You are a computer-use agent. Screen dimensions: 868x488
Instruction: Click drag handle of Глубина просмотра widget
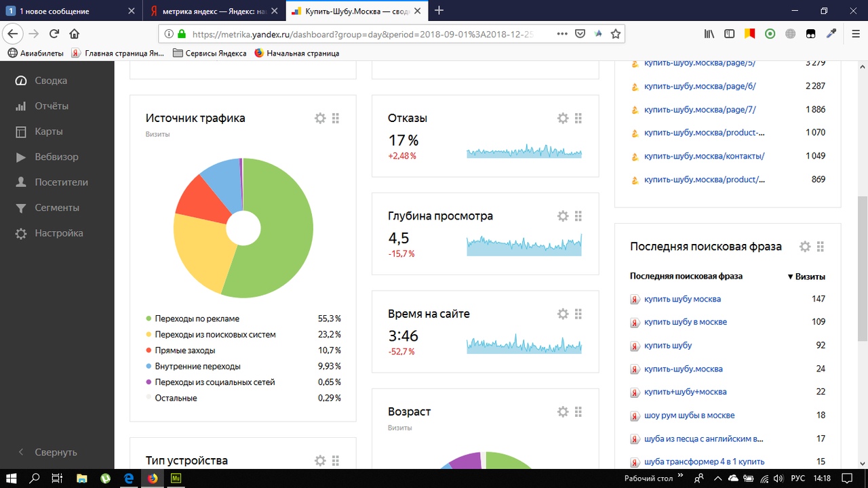[578, 216]
